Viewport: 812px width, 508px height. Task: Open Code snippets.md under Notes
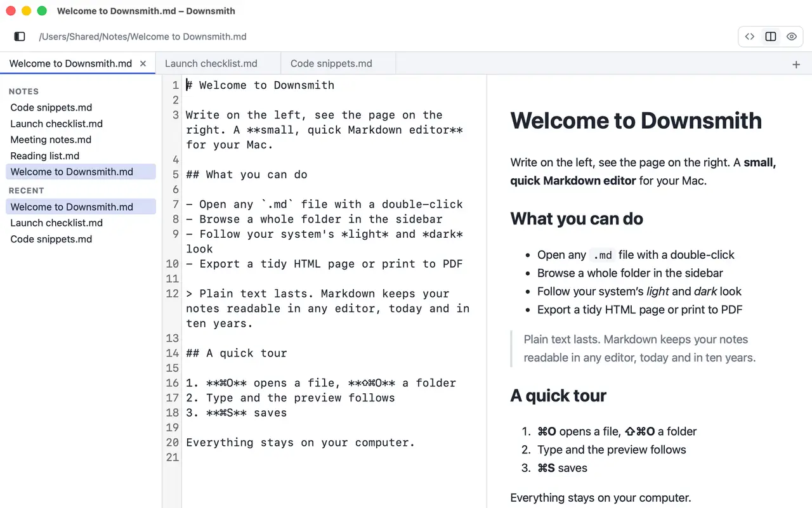[81, 108]
